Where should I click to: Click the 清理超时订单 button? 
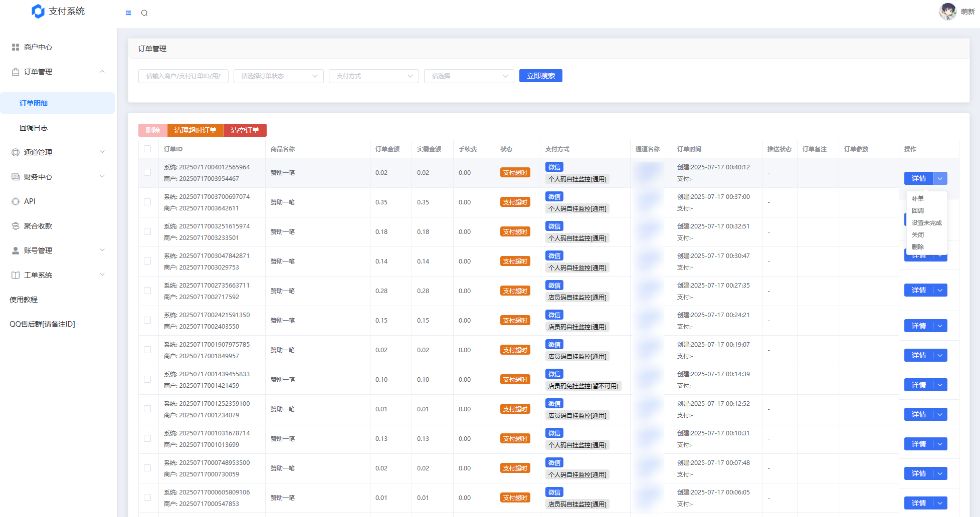pos(195,130)
